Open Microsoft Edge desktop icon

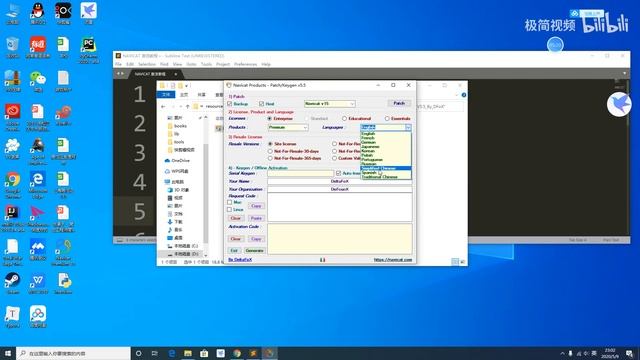[38, 185]
